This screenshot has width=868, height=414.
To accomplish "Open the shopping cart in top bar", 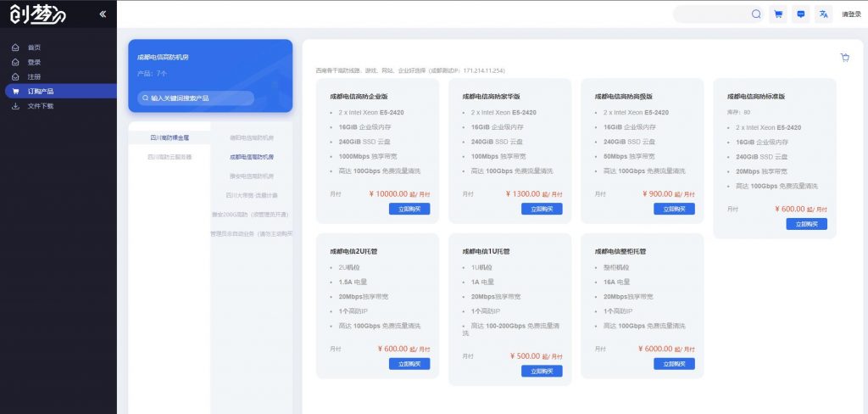I will pyautogui.click(x=778, y=14).
